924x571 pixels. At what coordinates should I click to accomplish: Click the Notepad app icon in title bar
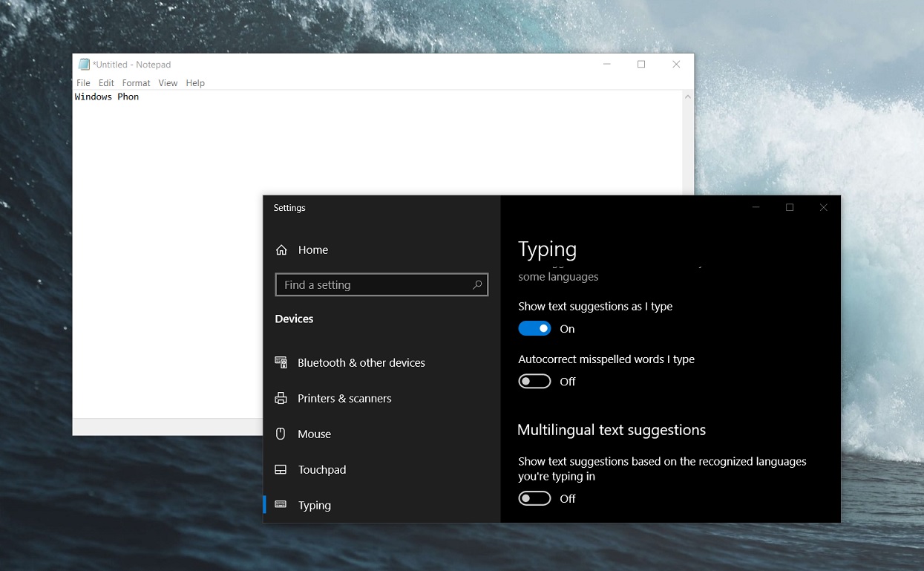(x=84, y=65)
